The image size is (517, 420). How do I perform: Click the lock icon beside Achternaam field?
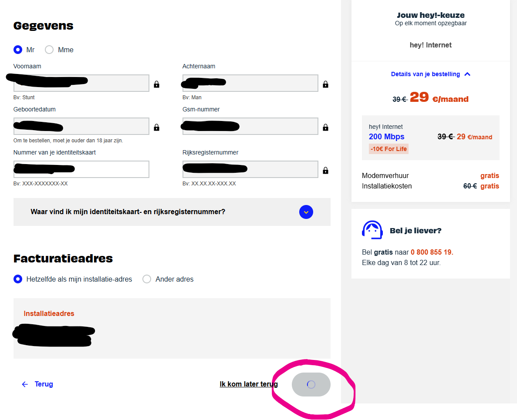[x=325, y=84]
